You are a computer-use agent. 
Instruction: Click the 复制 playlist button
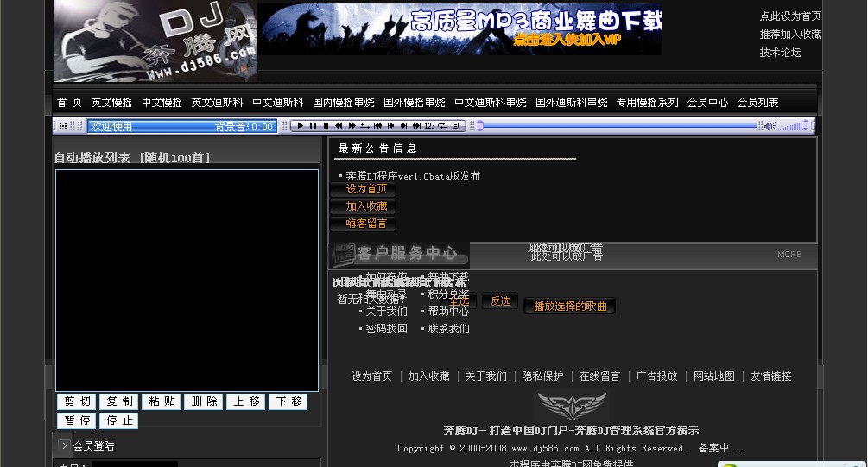(x=119, y=401)
